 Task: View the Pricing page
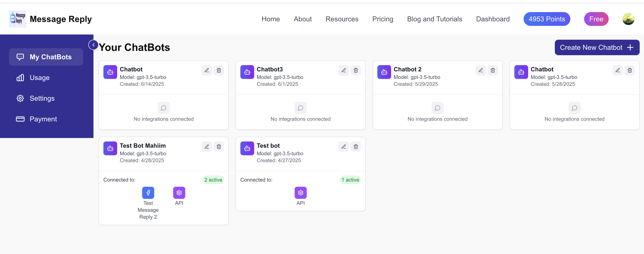point(383,19)
